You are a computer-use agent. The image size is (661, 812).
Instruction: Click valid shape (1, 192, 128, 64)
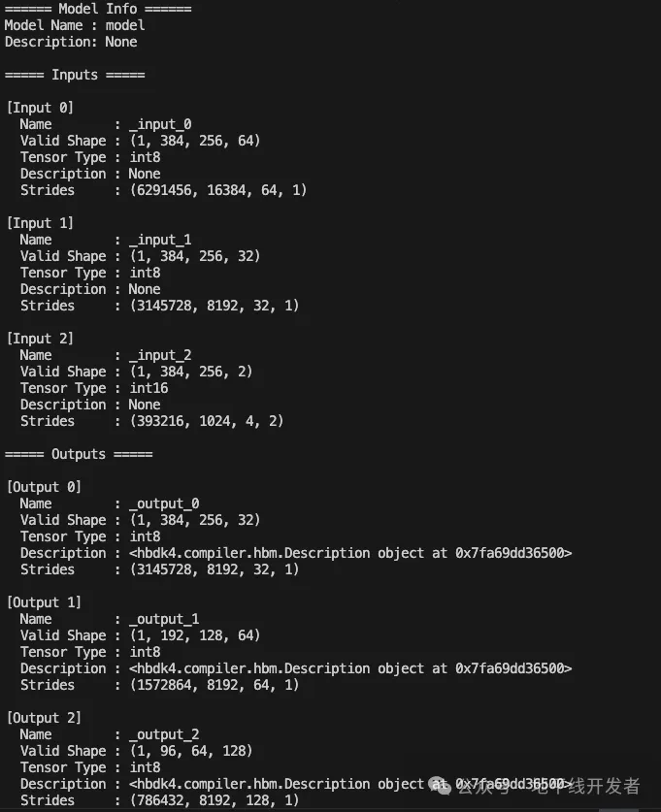tap(195, 635)
